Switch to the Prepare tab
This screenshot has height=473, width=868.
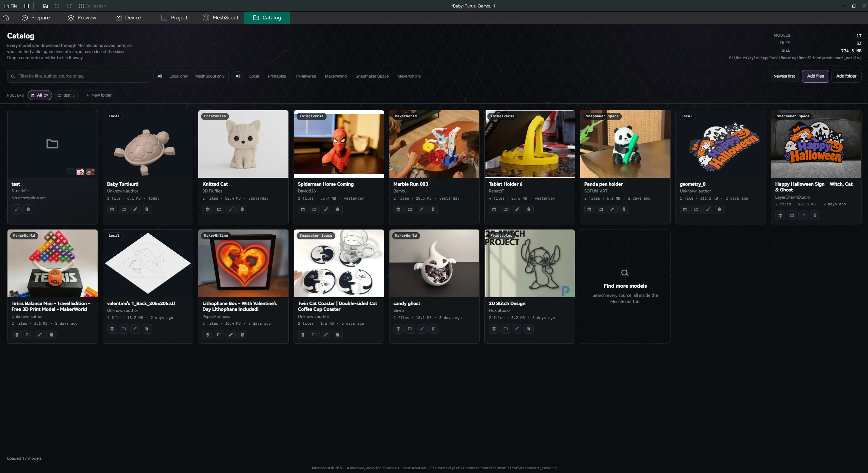(36, 18)
